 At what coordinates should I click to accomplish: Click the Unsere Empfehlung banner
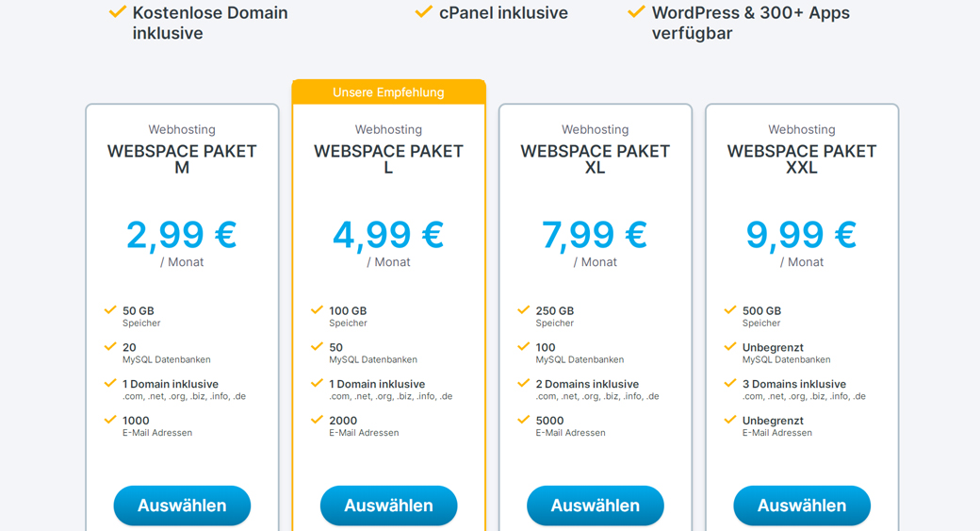pyautogui.click(x=388, y=92)
